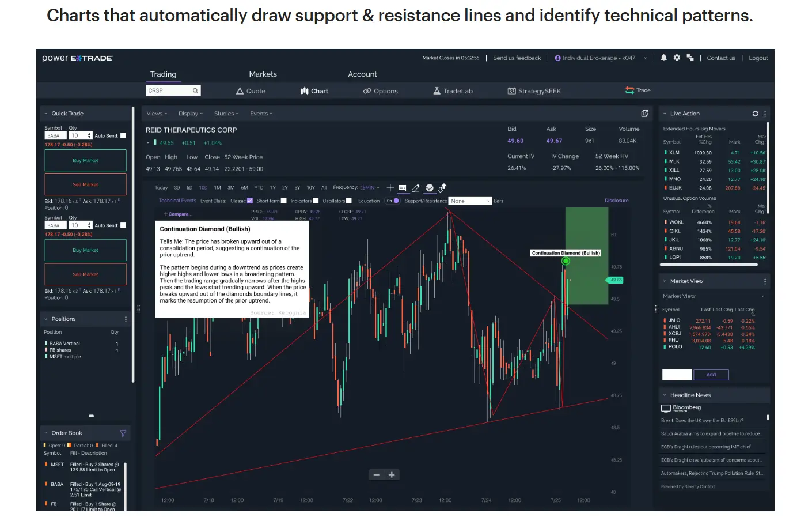Open the notifications bell
Viewport: 812px width, 517px height.
coord(663,58)
